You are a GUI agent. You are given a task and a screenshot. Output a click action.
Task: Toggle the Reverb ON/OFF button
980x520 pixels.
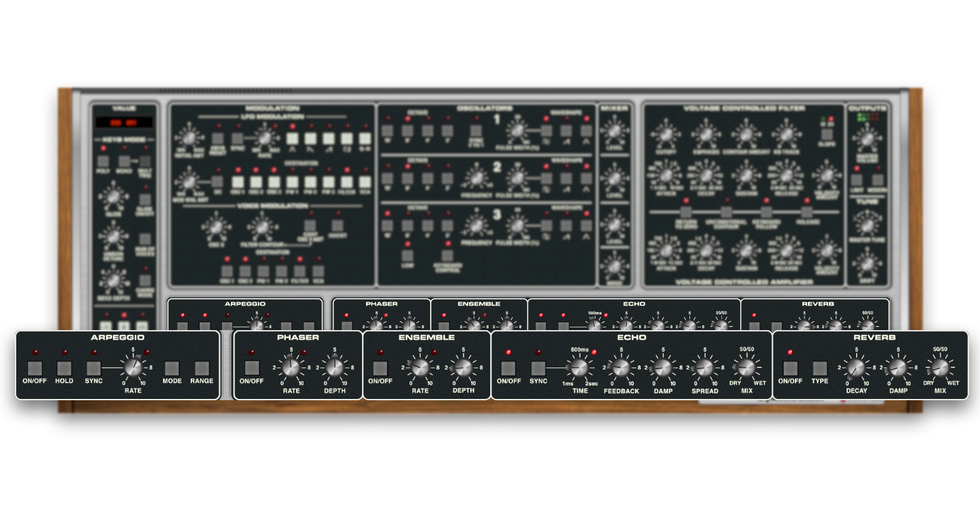pyautogui.click(x=790, y=368)
